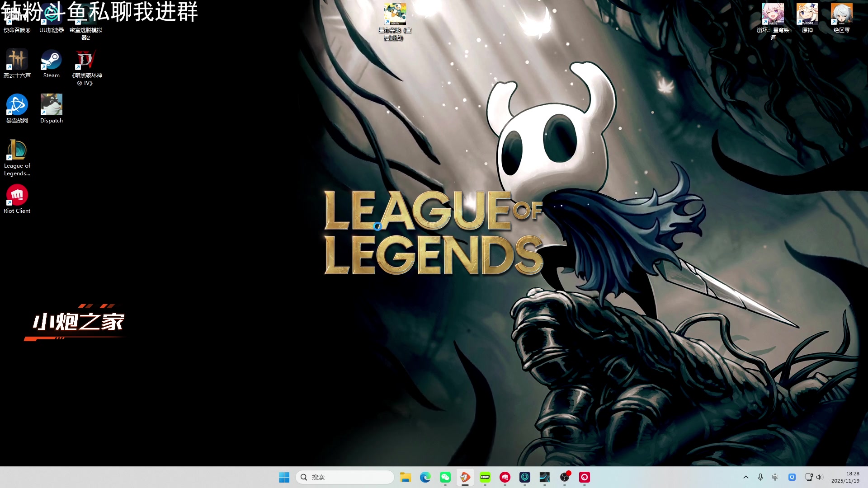Image resolution: width=868 pixels, height=488 pixels.
Task: Switch to OBS Studio in the taskbar
Action: pos(565,477)
